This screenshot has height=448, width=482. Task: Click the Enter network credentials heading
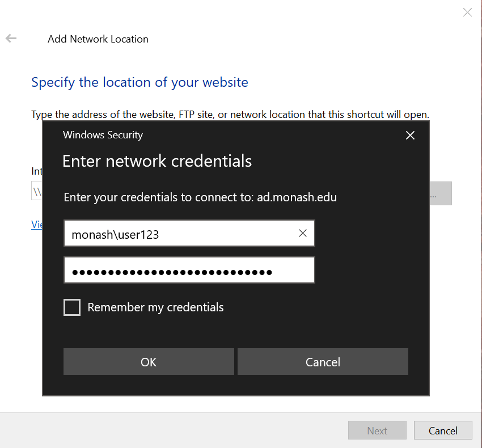pos(157,161)
